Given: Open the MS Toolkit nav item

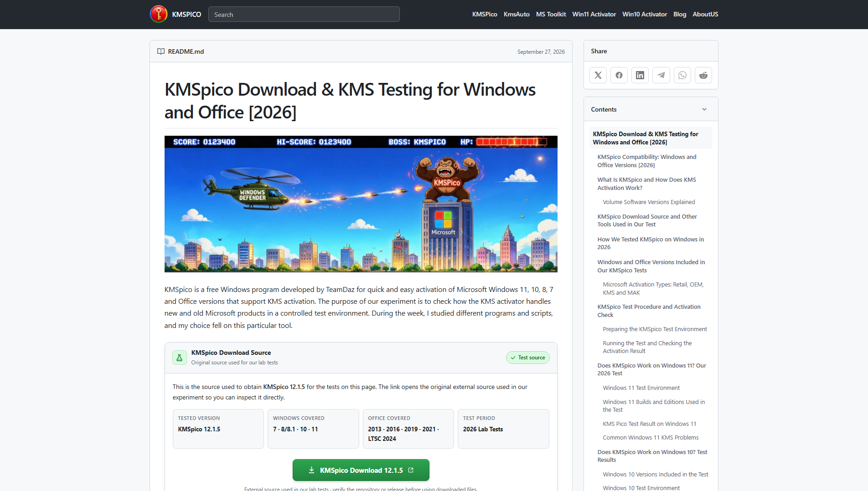Looking at the screenshot, I should tap(551, 14).
